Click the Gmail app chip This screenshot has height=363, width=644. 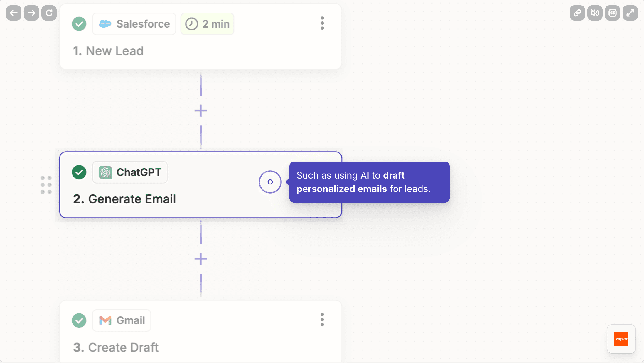[122, 320]
